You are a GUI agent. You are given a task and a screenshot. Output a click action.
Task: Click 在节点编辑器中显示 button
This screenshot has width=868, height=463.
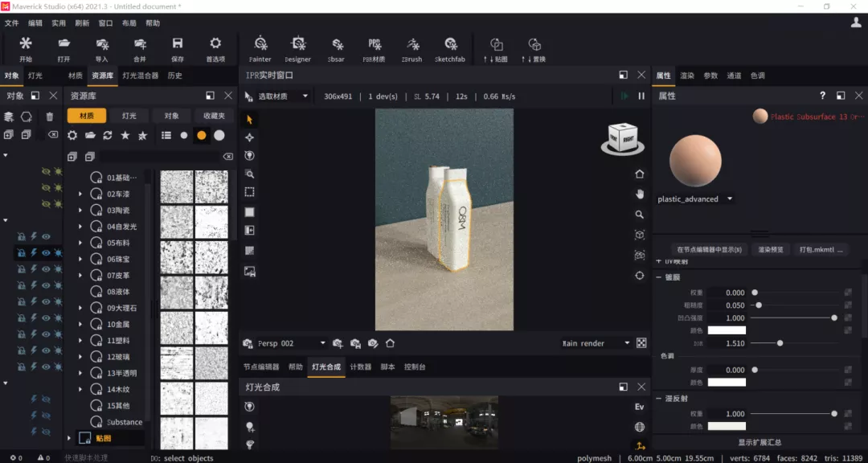pyautogui.click(x=709, y=250)
